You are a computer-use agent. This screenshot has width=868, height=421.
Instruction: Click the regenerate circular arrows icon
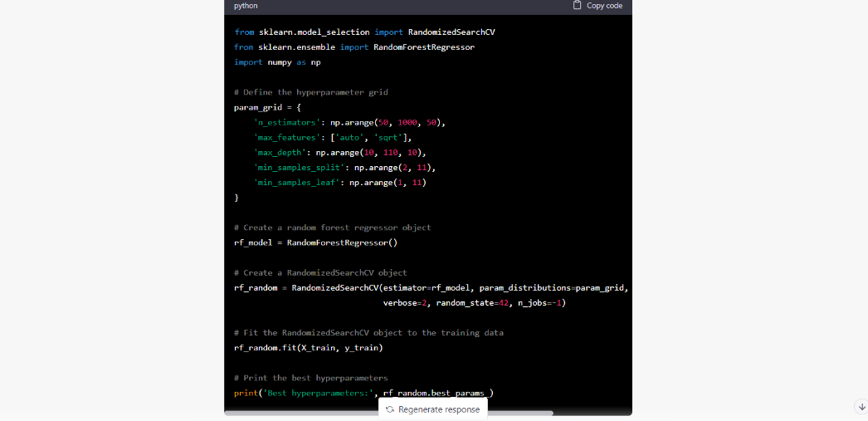[x=390, y=409]
